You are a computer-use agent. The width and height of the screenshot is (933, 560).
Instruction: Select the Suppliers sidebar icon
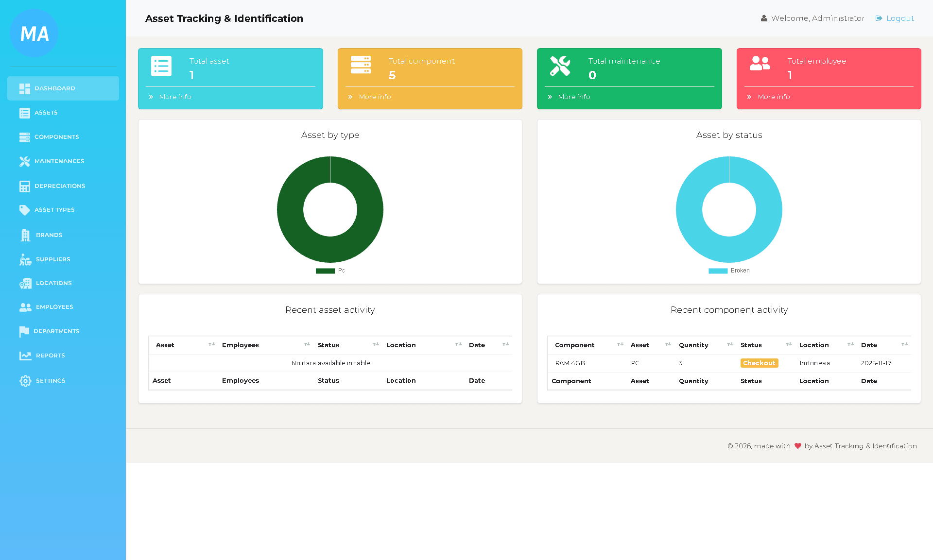(x=25, y=259)
